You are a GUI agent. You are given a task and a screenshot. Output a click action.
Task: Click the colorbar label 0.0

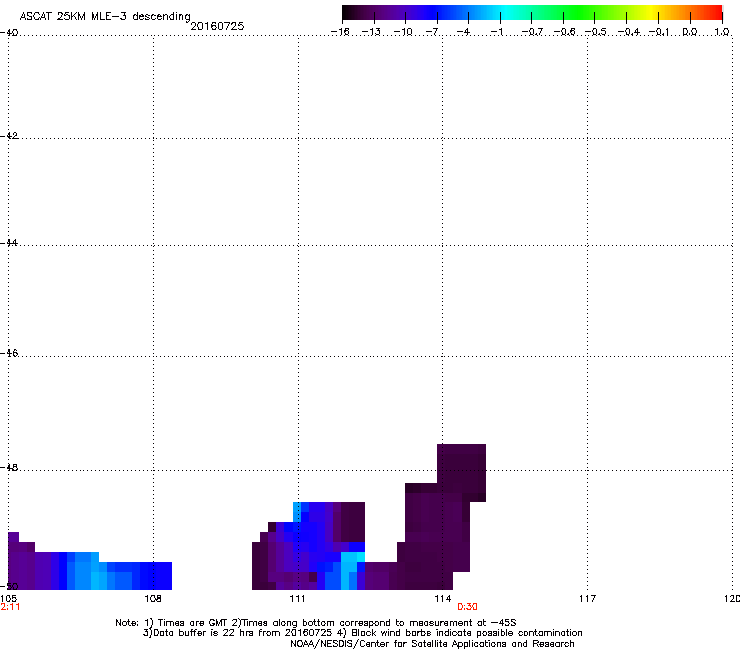(690, 32)
